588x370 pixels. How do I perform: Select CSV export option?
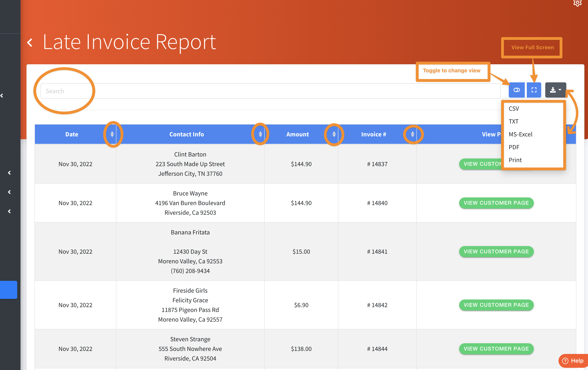point(514,108)
